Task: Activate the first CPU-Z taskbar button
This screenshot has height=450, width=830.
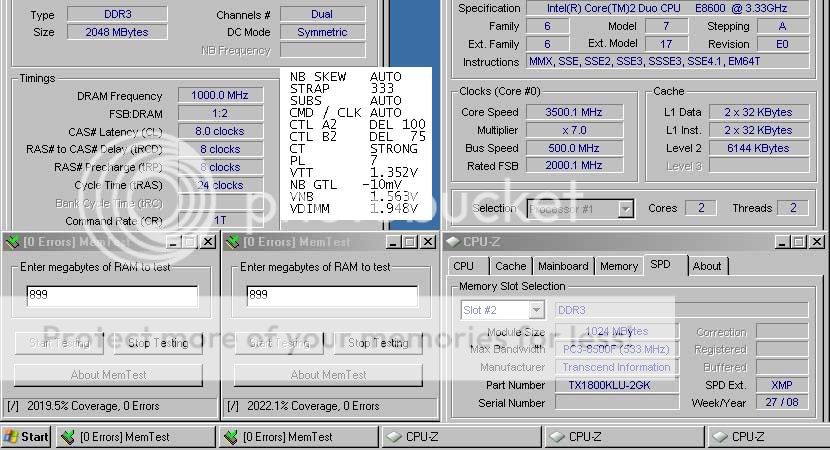Action: point(461,437)
